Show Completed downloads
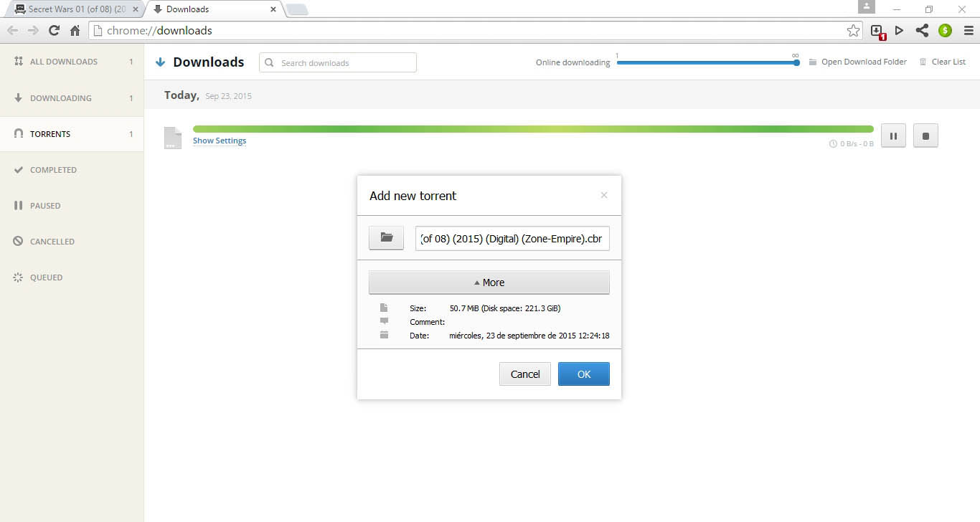Image resolution: width=980 pixels, height=522 pixels. [72, 169]
